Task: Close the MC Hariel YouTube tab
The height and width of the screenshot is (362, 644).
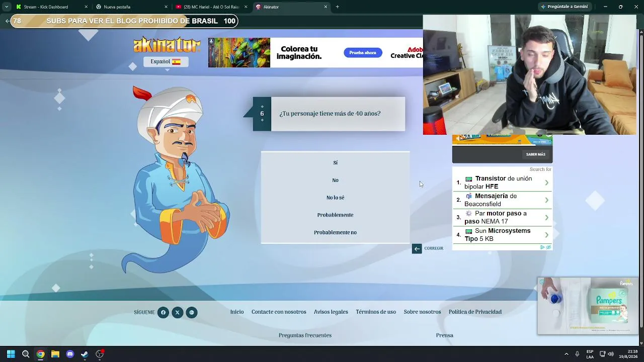Action: [246, 7]
